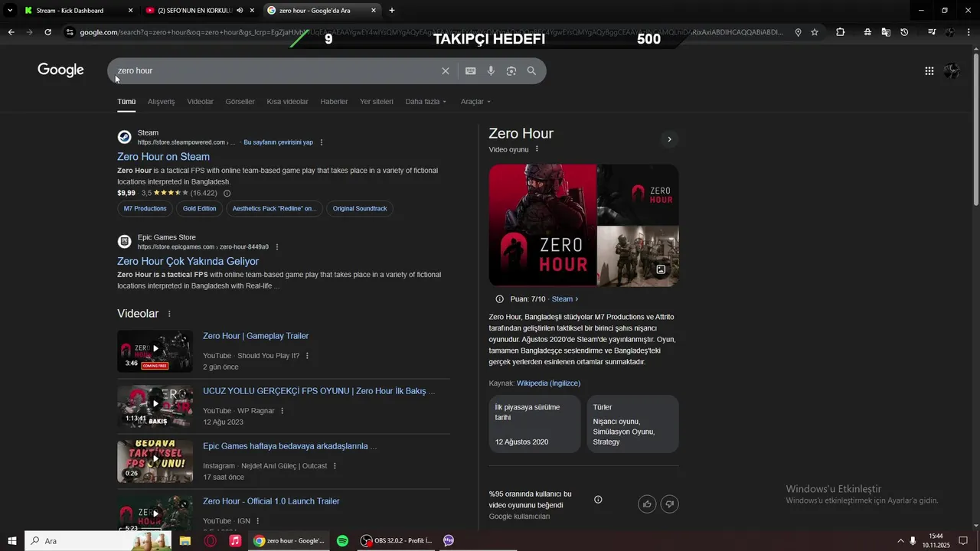Image resolution: width=980 pixels, height=551 pixels.
Task: Open the Zero Hour on Steam result
Action: [x=163, y=157]
